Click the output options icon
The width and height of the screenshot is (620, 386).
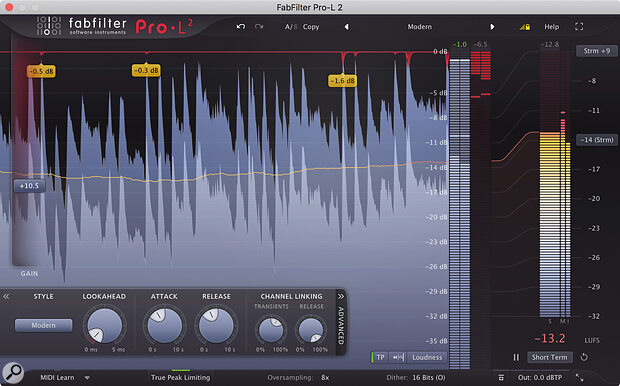[x=501, y=378]
